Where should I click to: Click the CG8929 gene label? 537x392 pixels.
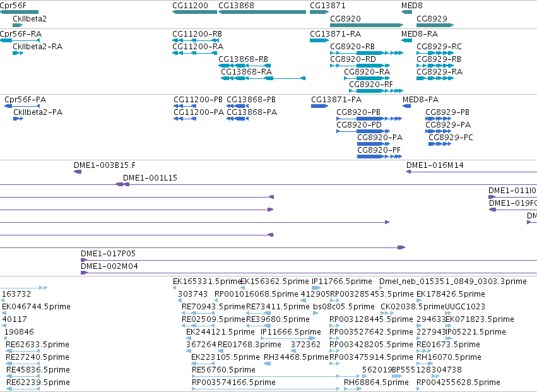pyautogui.click(x=432, y=18)
